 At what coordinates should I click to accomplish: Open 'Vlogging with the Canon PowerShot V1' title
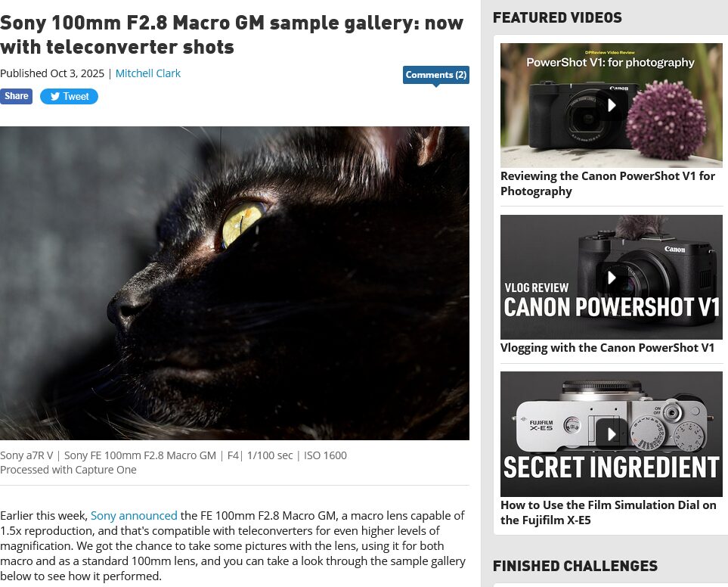click(607, 348)
